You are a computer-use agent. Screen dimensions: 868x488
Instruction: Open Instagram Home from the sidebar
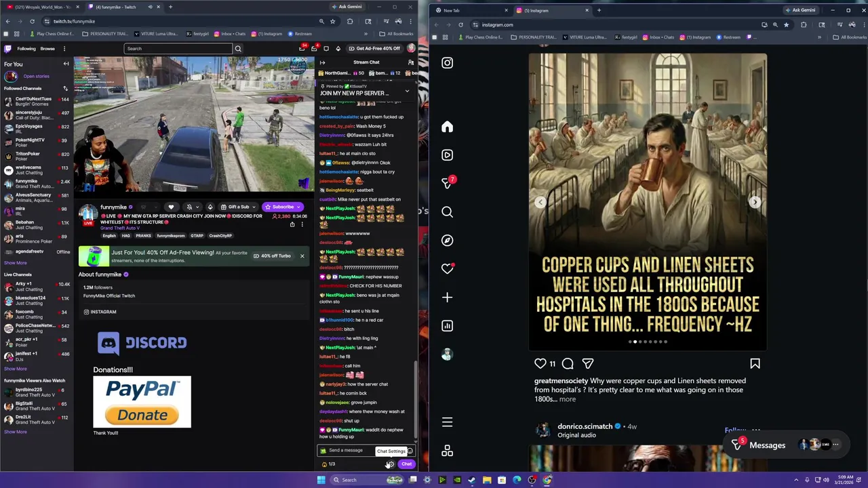(x=447, y=127)
